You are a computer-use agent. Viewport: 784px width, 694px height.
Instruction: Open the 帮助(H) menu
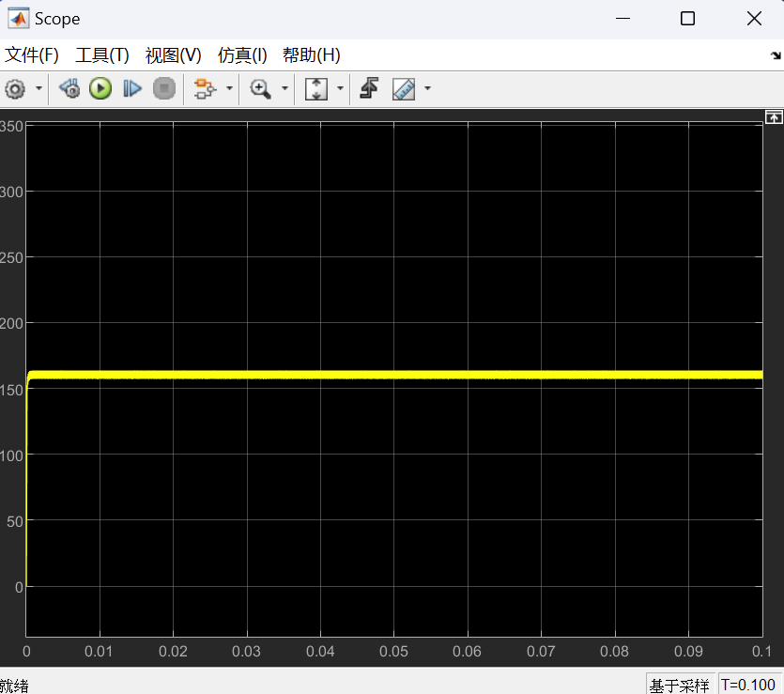pyautogui.click(x=312, y=55)
